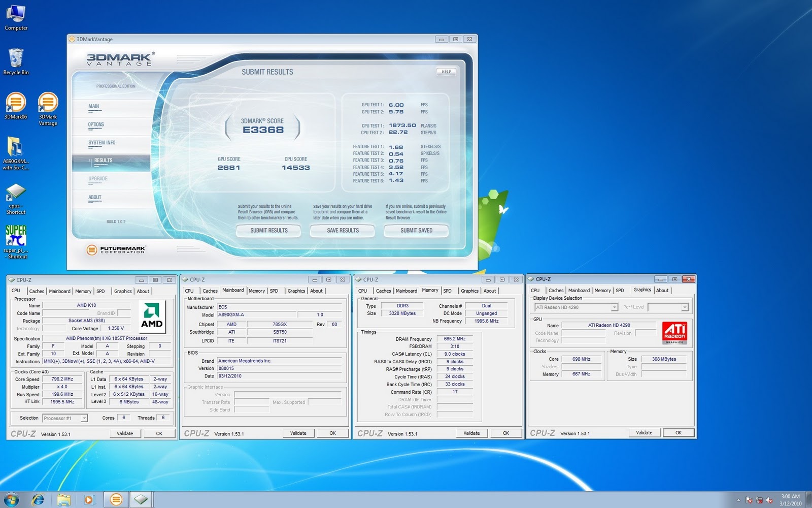
Task: Launch the 3DMark06 desktop shortcut
Action: pyautogui.click(x=16, y=106)
